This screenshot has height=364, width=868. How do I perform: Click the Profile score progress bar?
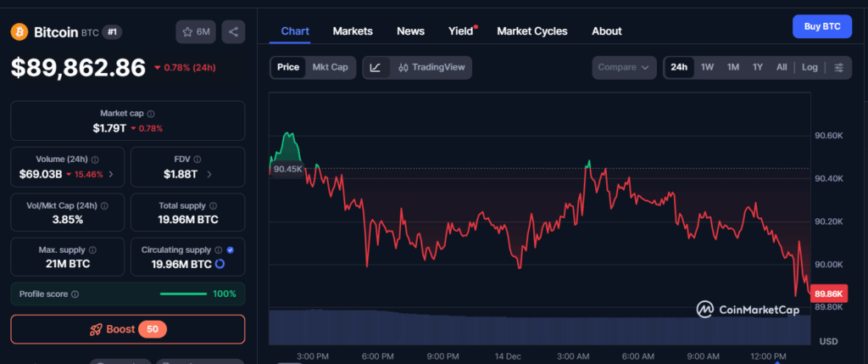[183, 294]
